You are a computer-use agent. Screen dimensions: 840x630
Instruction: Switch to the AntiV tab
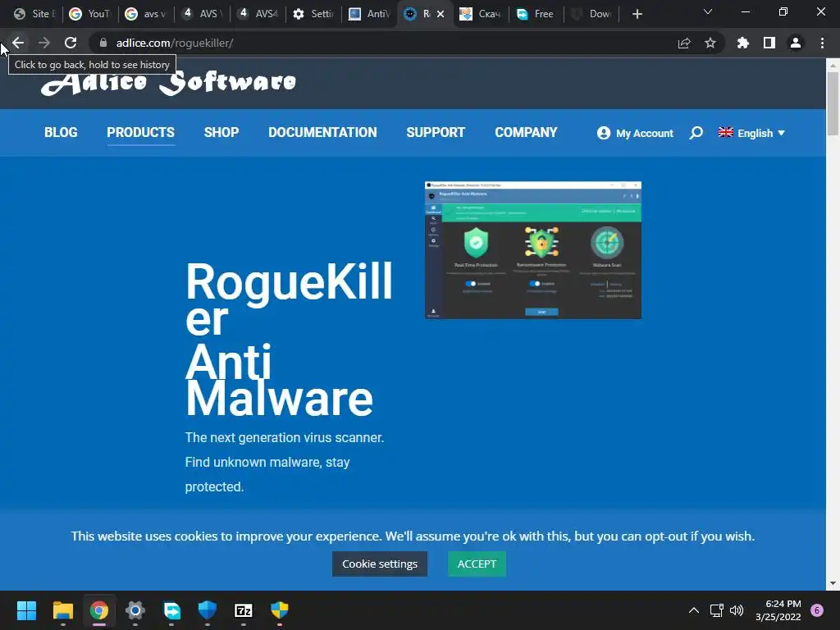coord(370,14)
